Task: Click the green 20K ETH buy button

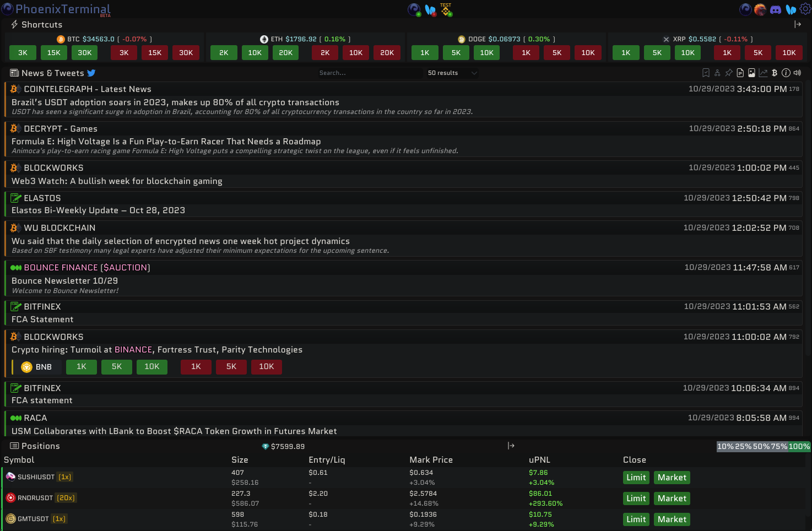Action: 285,53
